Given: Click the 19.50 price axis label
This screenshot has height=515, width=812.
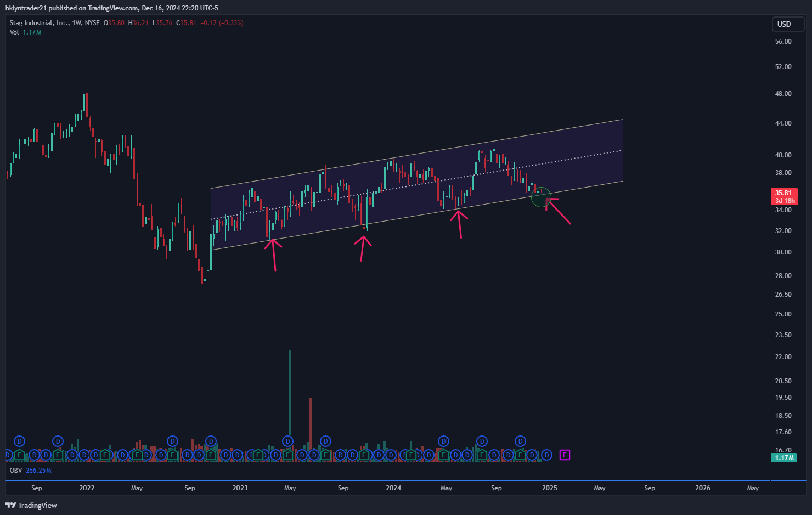Looking at the screenshot, I should (783, 398).
